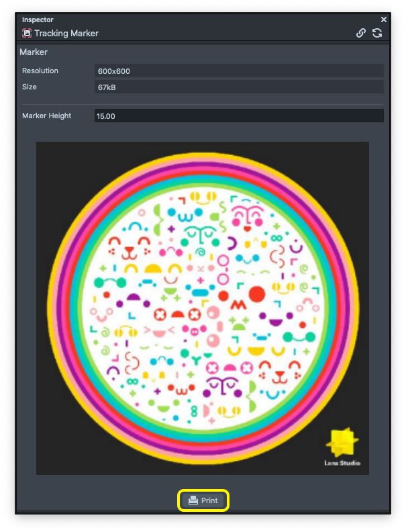Viewport: 406px width, 532px height.
Task: Click the Tracking Marker icon
Action: point(27,34)
